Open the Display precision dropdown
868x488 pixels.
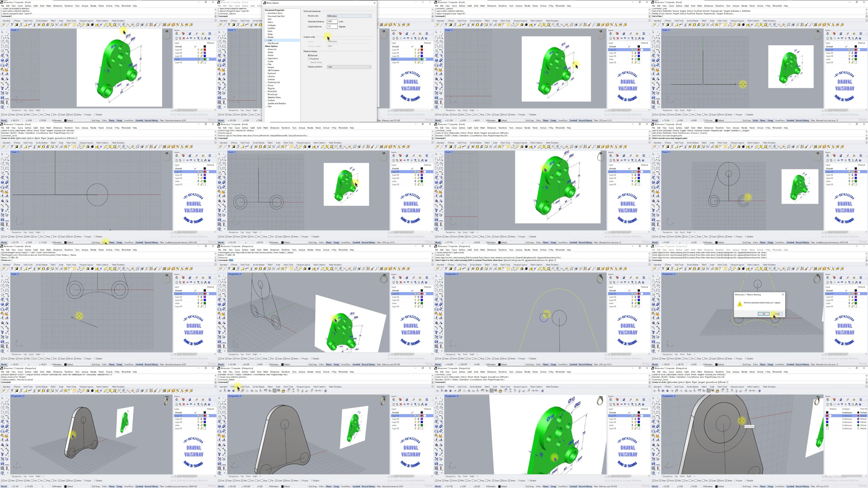(349, 67)
